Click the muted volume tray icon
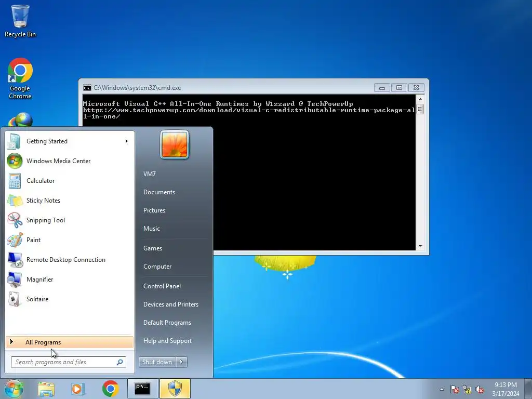Screen dimensions: 532x399 (x=480, y=389)
